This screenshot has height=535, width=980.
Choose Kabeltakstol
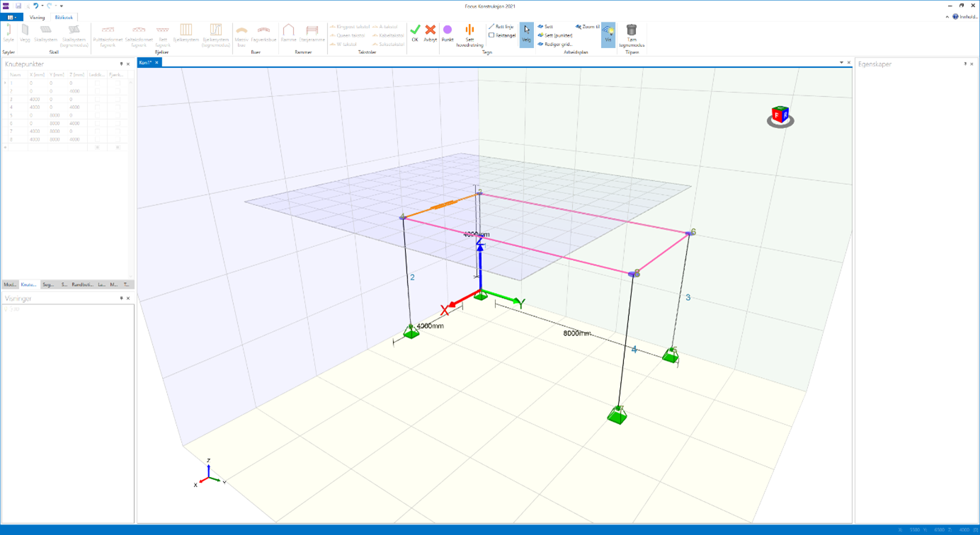pyautogui.click(x=388, y=35)
